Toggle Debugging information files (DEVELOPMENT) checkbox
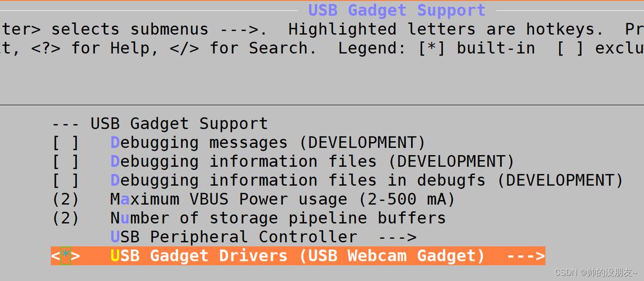 (65, 161)
